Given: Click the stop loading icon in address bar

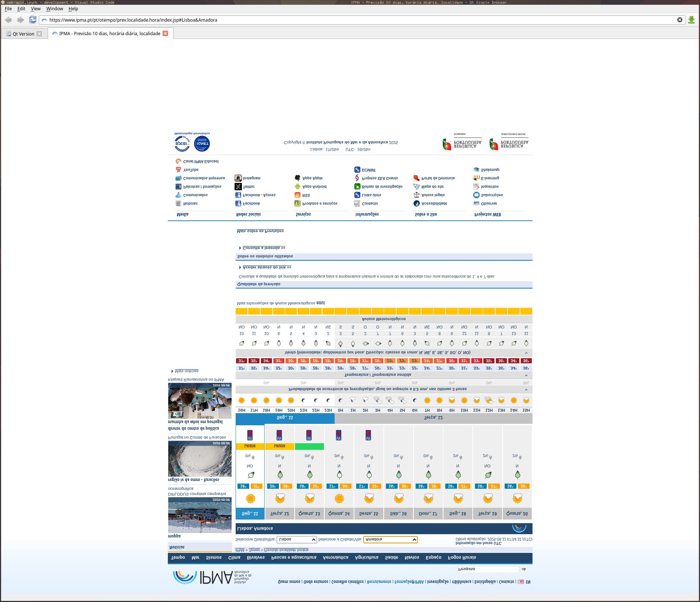Looking at the screenshot, I should pyautogui.click(x=679, y=20).
